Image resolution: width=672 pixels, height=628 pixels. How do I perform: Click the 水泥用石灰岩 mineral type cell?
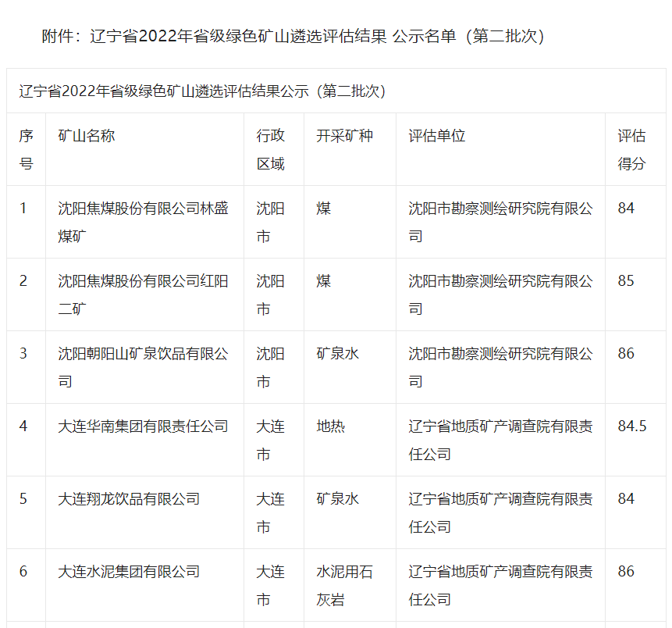(344, 585)
